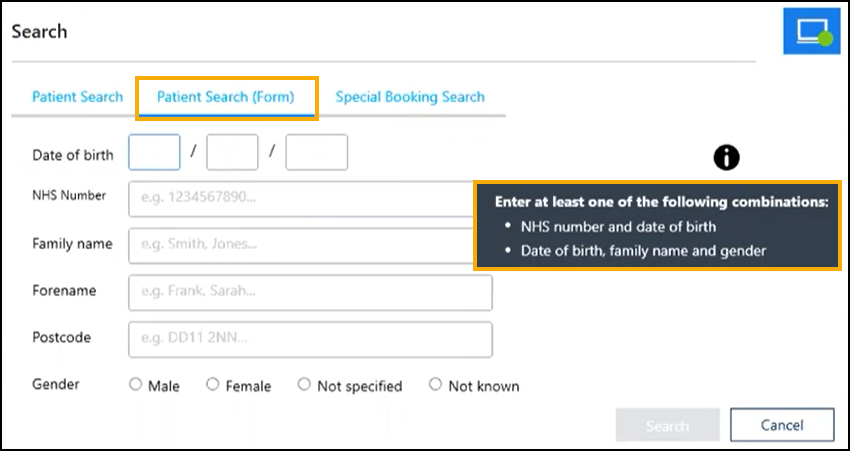The image size is (850, 451).
Task: Focus the date of birth day box
Action: (155, 153)
